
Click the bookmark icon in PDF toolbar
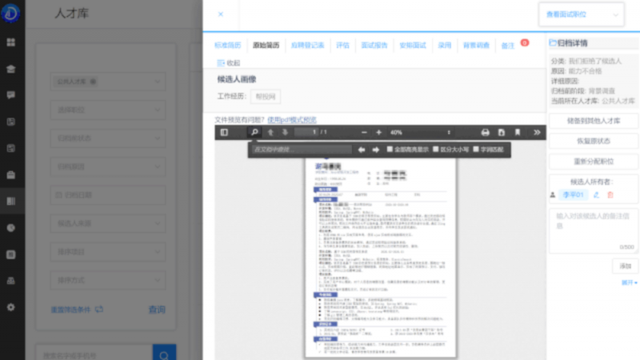point(518,132)
